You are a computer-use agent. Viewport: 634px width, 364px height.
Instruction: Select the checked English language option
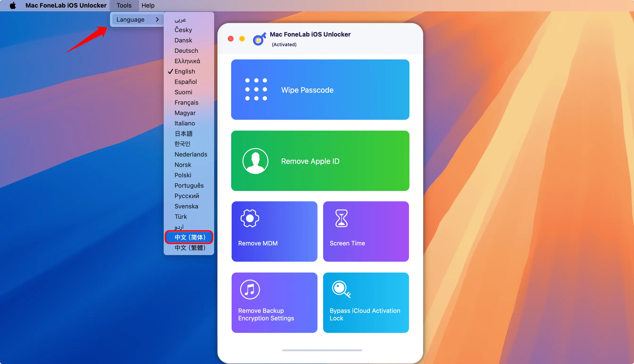pyautogui.click(x=185, y=71)
